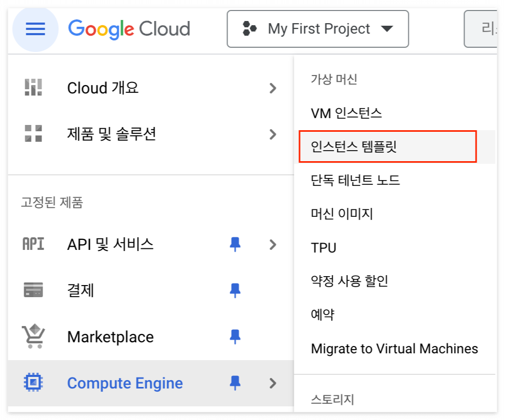Screen dimensions: 505x420
Task: Click the project hexagon icon
Action: [x=249, y=29]
